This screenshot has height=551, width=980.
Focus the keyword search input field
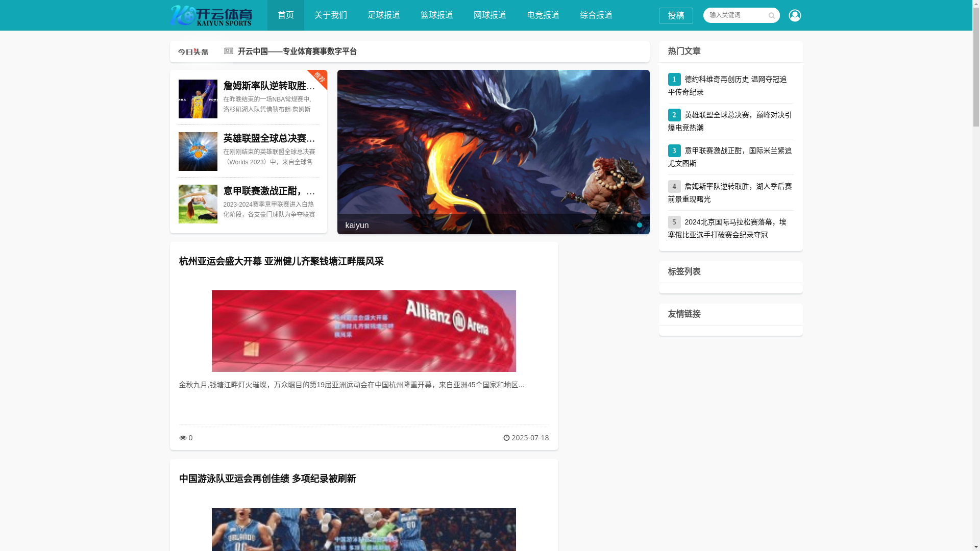point(735,15)
